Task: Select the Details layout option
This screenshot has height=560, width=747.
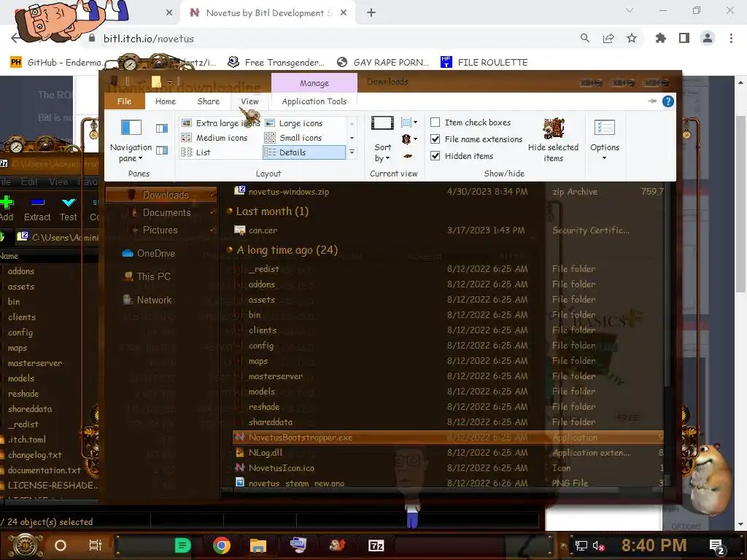Action: point(304,152)
